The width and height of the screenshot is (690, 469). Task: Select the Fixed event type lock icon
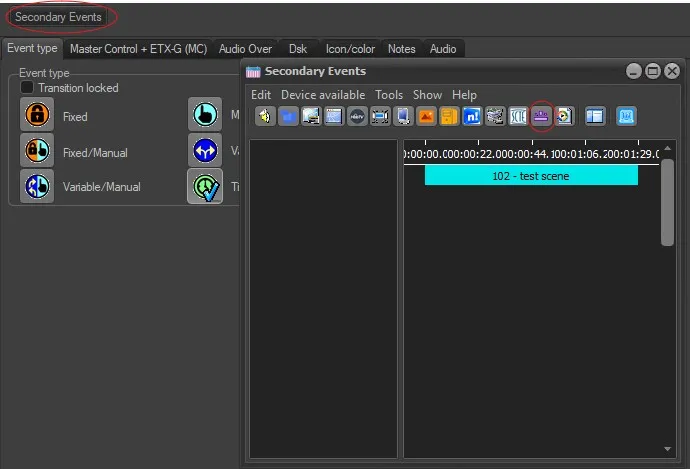[37, 116]
